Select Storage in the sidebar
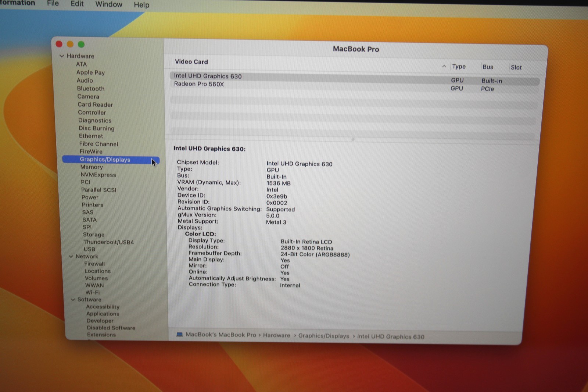Viewport: 588px width, 392px height. coord(93,234)
